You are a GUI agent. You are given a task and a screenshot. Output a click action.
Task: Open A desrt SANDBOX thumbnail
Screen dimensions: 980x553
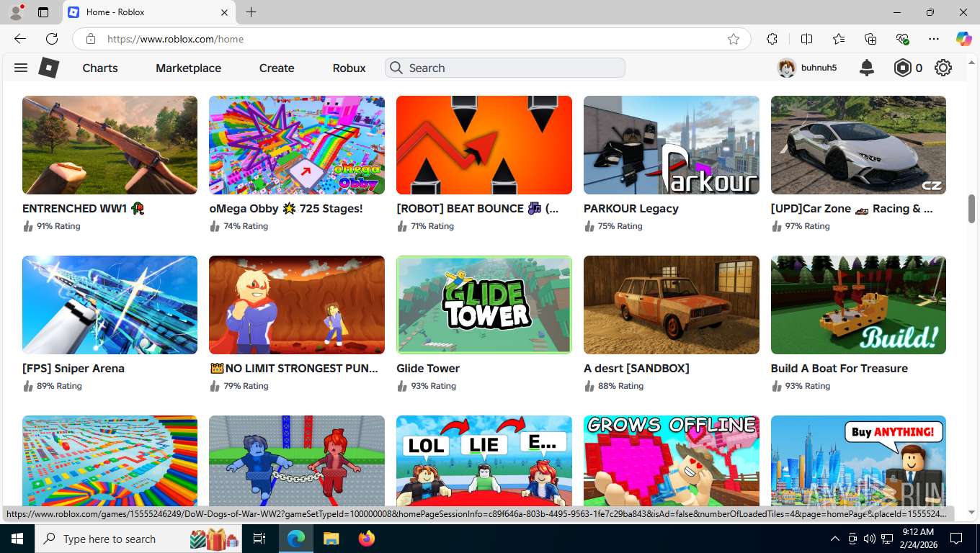672,305
